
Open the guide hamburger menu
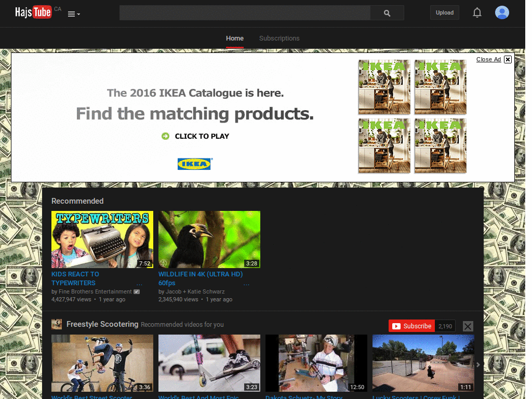pos(74,14)
